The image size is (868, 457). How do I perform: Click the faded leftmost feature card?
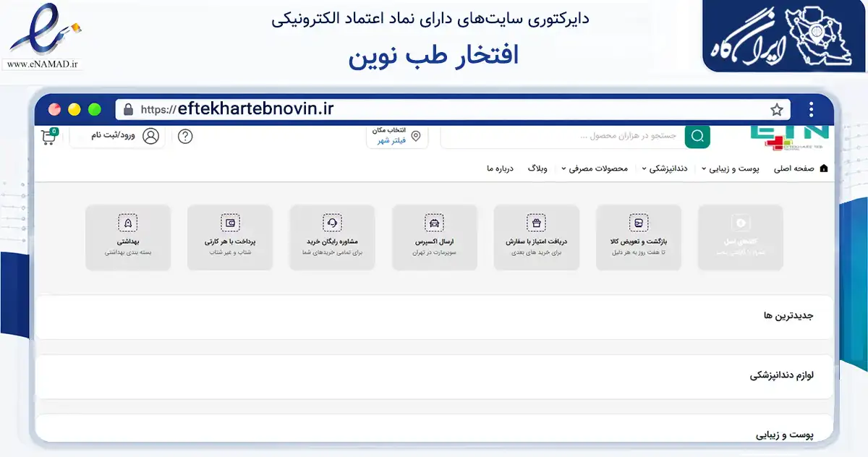click(741, 238)
